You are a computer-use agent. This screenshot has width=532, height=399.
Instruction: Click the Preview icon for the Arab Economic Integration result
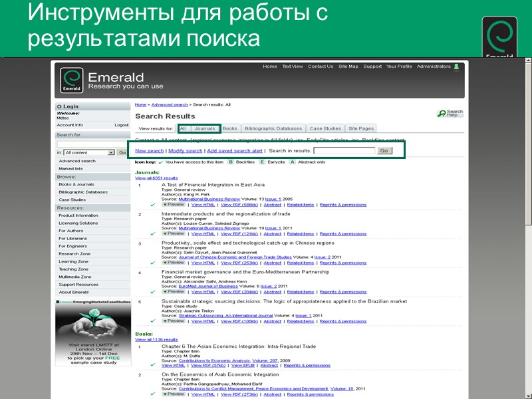172,393
